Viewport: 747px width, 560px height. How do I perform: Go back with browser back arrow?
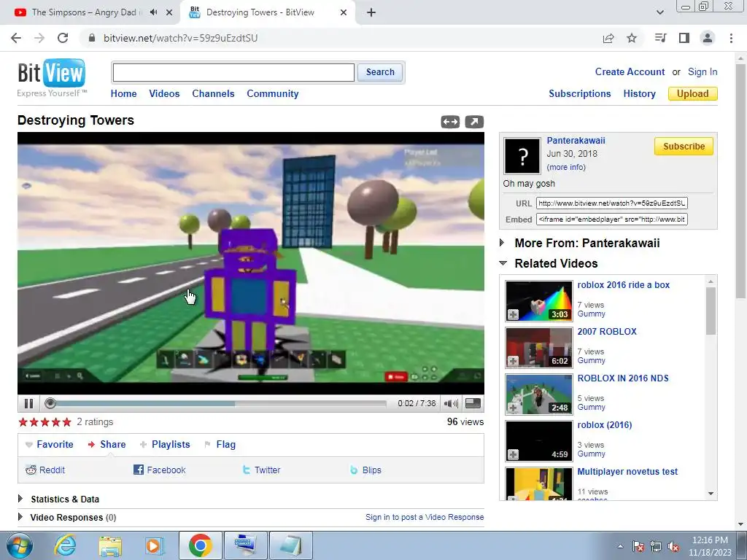(x=16, y=38)
